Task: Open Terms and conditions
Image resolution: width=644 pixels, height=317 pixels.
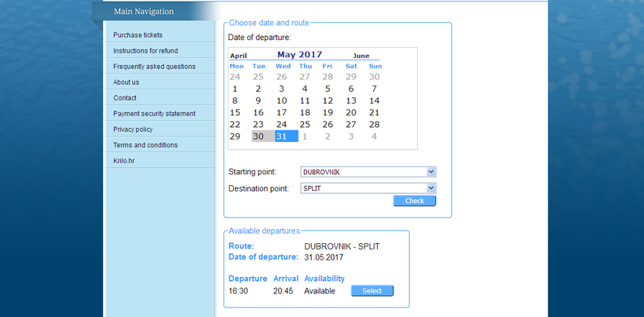Action: coord(145,145)
